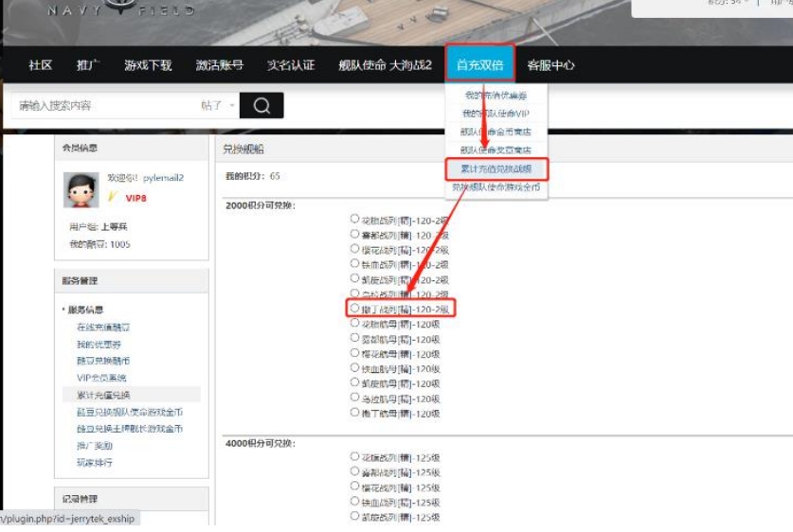Click the user avatar picture
The height and width of the screenshot is (532, 793).
[x=81, y=189]
